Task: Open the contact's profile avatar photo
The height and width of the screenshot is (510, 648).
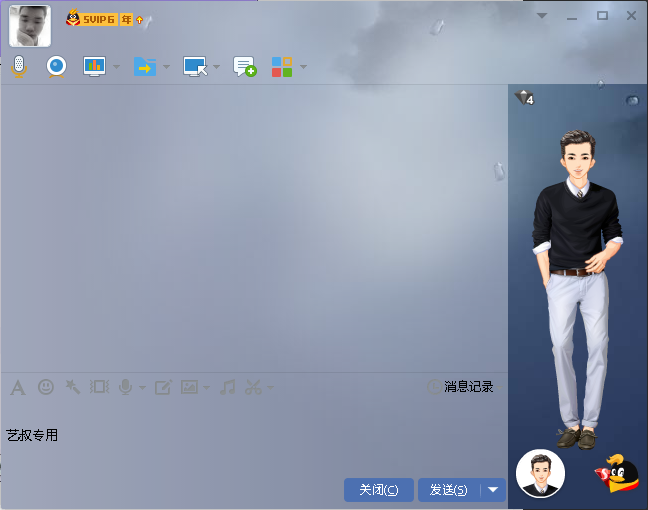Action: (x=30, y=26)
